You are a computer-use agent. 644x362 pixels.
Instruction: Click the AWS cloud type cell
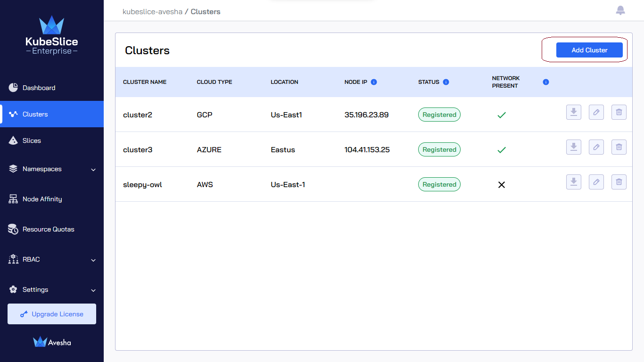point(205,184)
